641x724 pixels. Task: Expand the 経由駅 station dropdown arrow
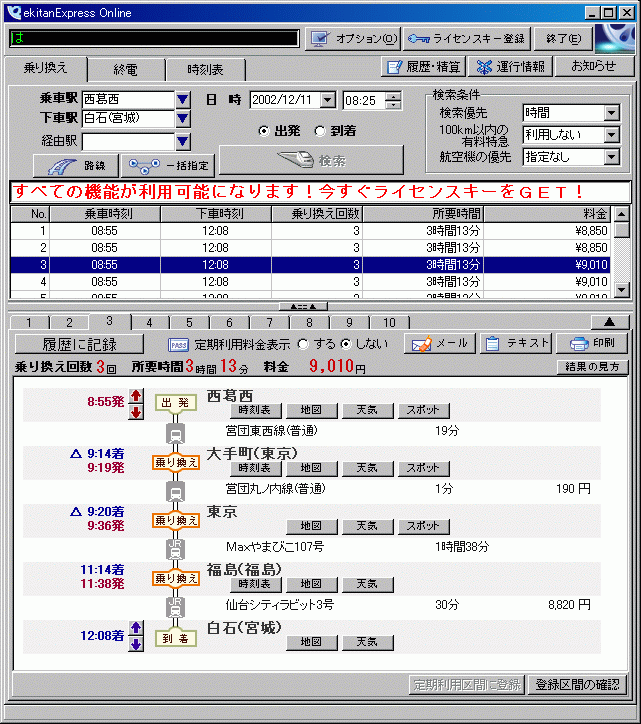(x=183, y=142)
